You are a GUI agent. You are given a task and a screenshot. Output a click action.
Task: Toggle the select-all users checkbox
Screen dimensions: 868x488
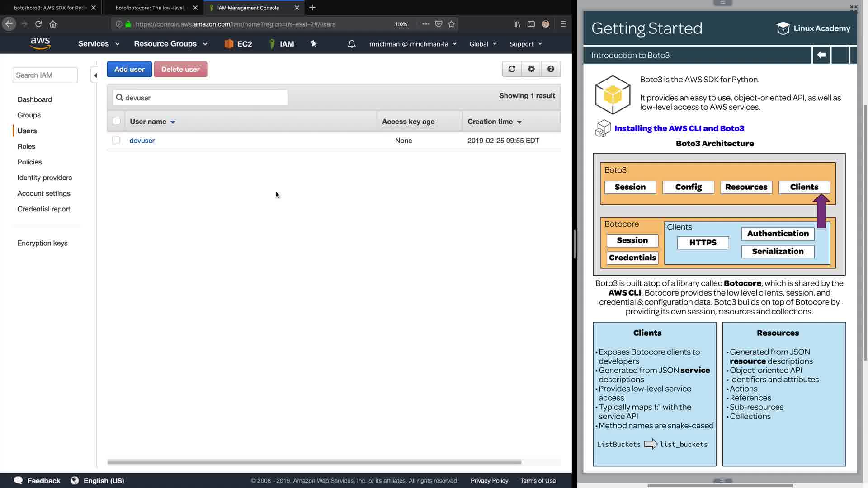click(x=116, y=121)
